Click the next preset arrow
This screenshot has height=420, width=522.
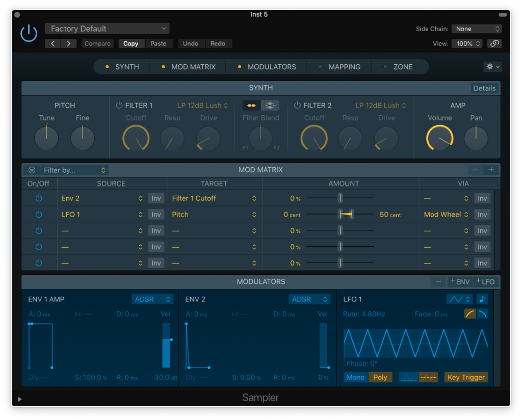tap(69, 44)
